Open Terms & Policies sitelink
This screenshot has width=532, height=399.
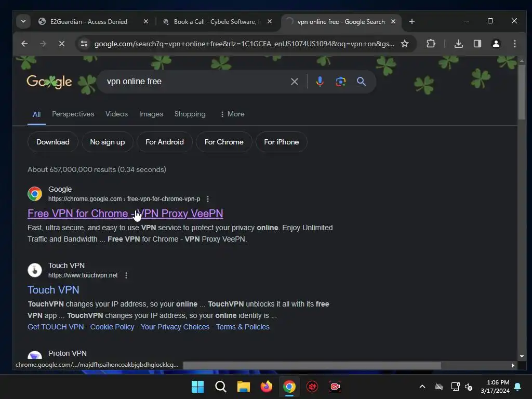[243, 327]
